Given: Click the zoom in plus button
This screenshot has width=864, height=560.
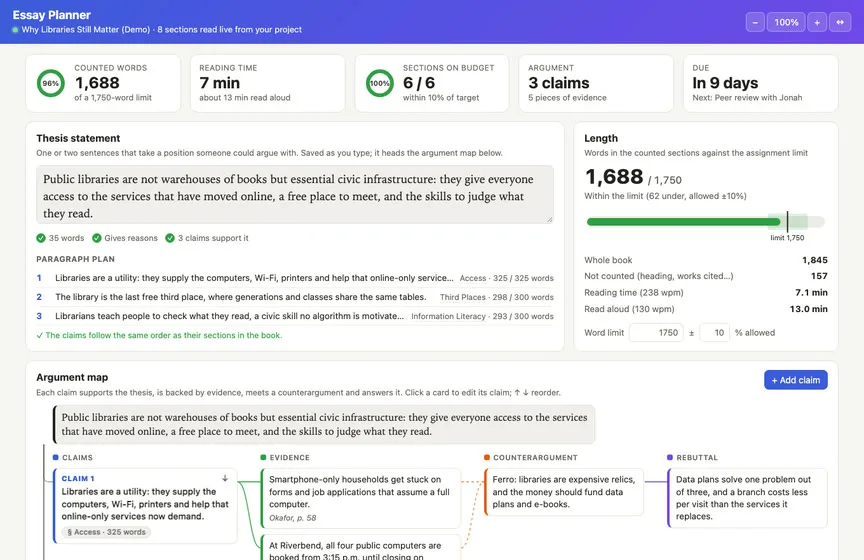Looking at the screenshot, I should (817, 22).
